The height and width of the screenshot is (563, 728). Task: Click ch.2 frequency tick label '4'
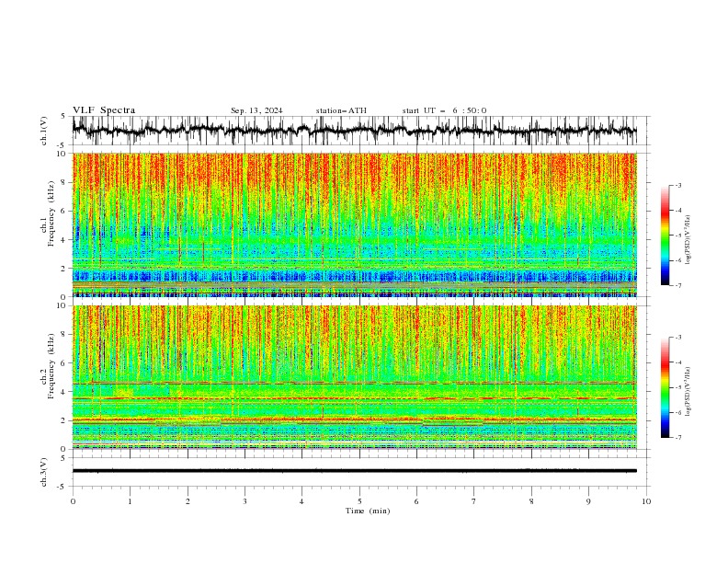[x=63, y=392]
